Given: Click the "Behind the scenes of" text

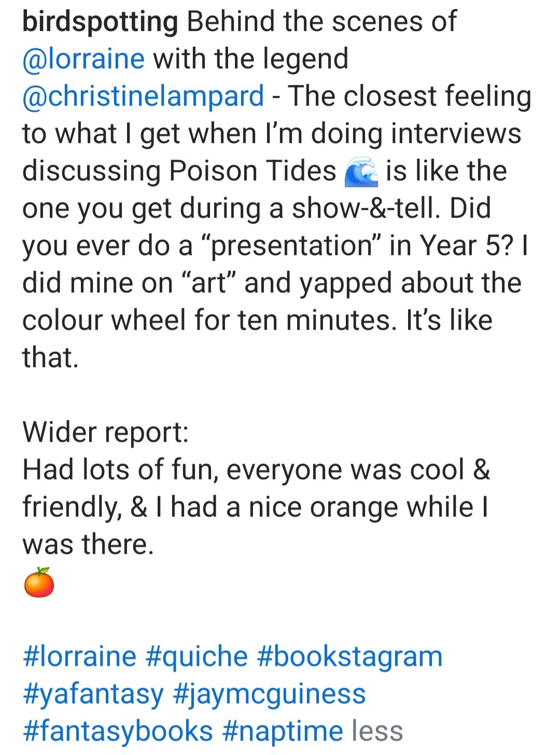Looking at the screenshot, I should point(322,21).
